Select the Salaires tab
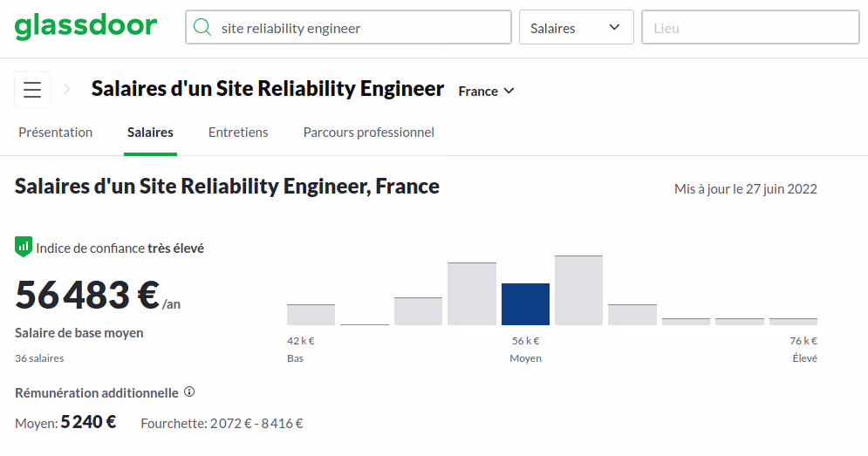Viewport: 868px width, 456px height. click(150, 133)
